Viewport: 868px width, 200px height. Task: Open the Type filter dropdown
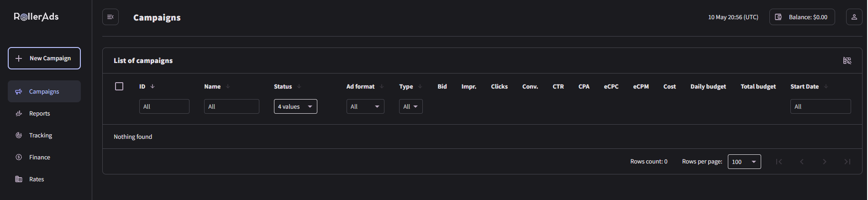point(410,106)
